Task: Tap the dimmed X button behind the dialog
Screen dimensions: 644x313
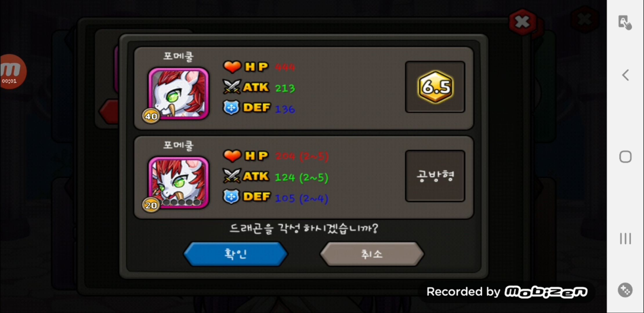Action: [585, 20]
